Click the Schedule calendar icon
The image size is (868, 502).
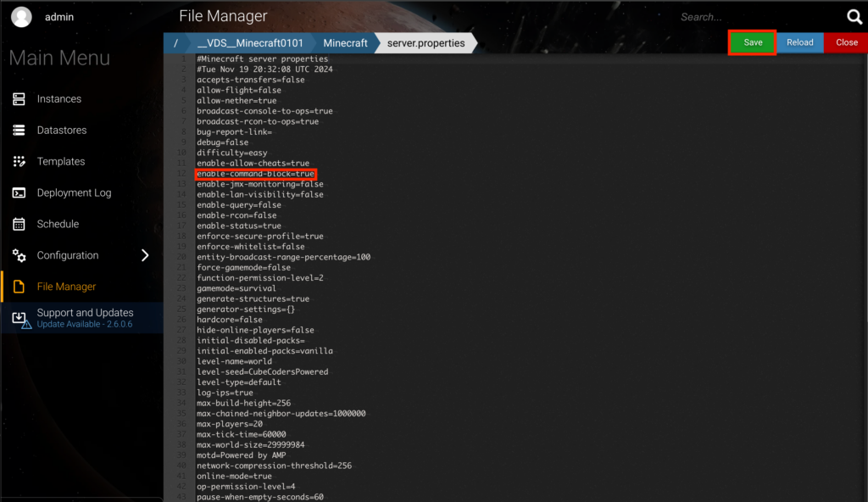(x=19, y=224)
